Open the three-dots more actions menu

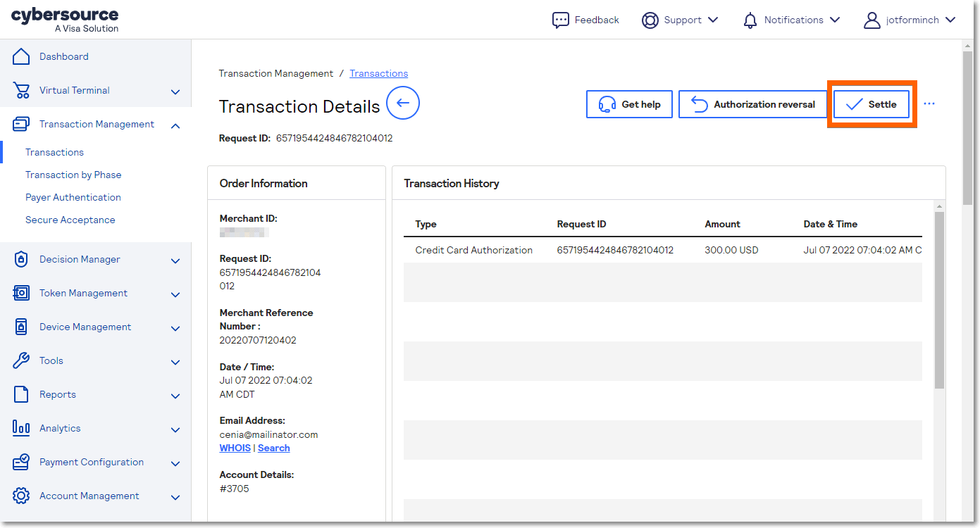(x=929, y=104)
